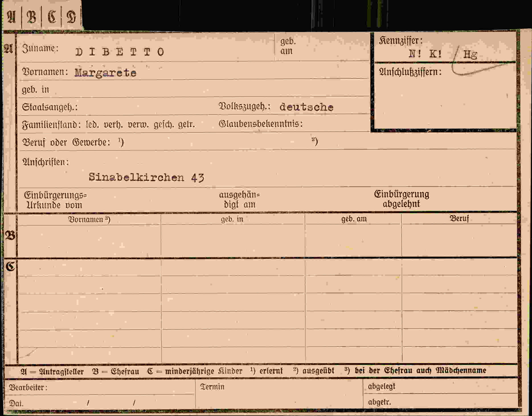The image size is (532, 416).
Task: Click index tab letter 'C' at top
Action: tap(52, 17)
